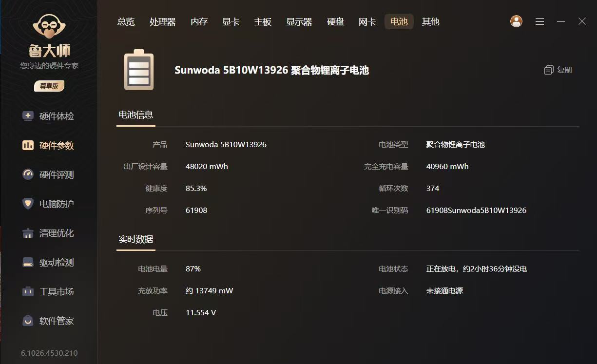Click the 驱动检测 drive icon
Viewport: 597px width, 364px height.
[x=28, y=263]
